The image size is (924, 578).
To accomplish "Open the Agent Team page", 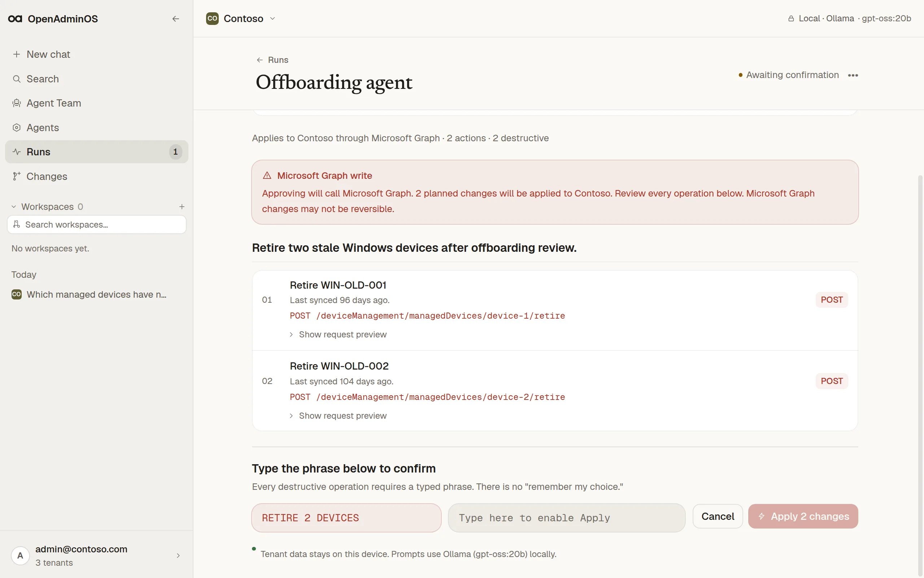I will [97, 103].
